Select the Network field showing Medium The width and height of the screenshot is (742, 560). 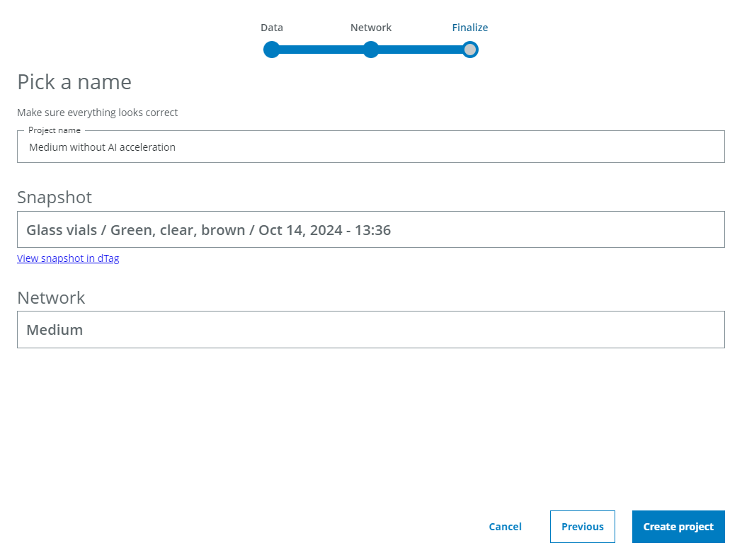[371, 329]
